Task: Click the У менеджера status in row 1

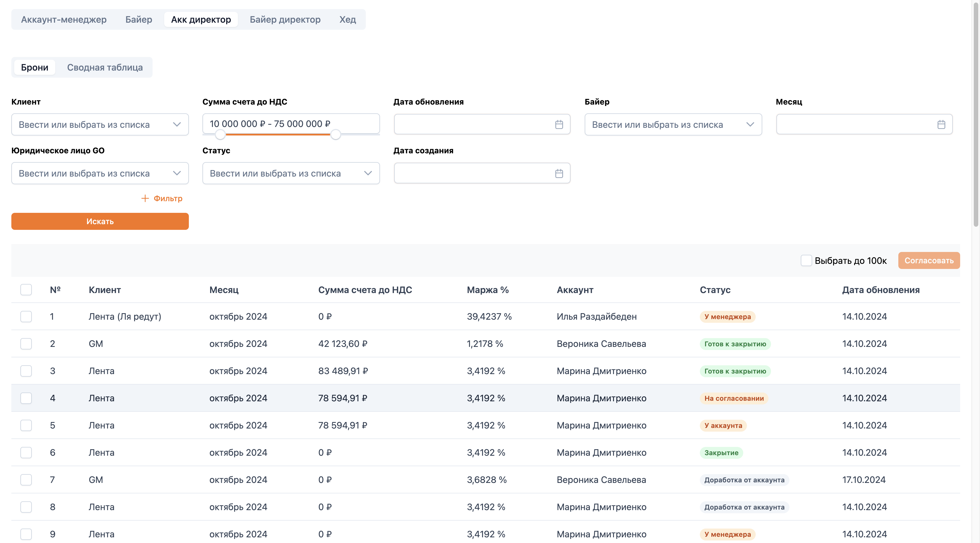Action: click(727, 316)
